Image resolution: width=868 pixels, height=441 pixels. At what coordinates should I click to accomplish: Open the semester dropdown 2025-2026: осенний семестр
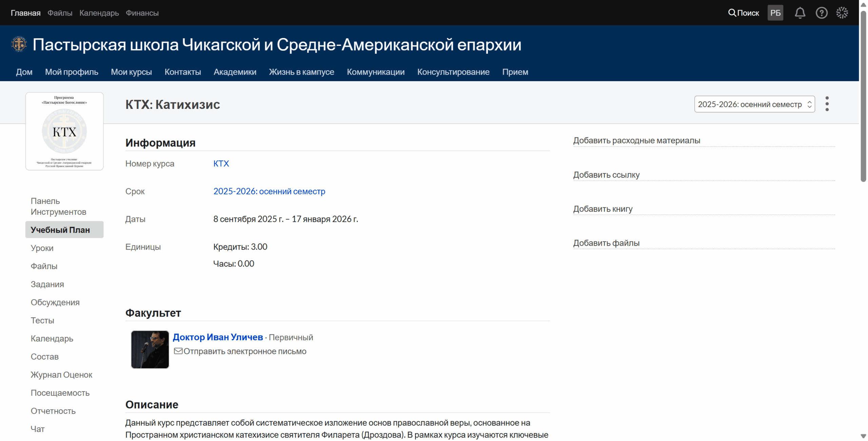coord(754,104)
